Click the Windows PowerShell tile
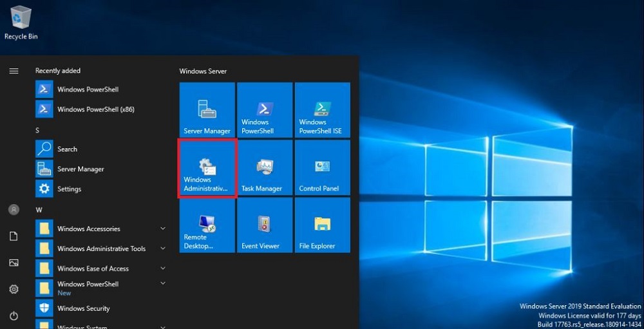This screenshot has width=644, height=329. [x=265, y=109]
